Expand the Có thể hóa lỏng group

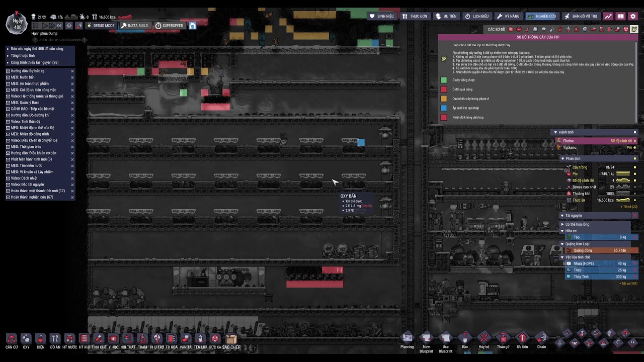pos(562,224)
